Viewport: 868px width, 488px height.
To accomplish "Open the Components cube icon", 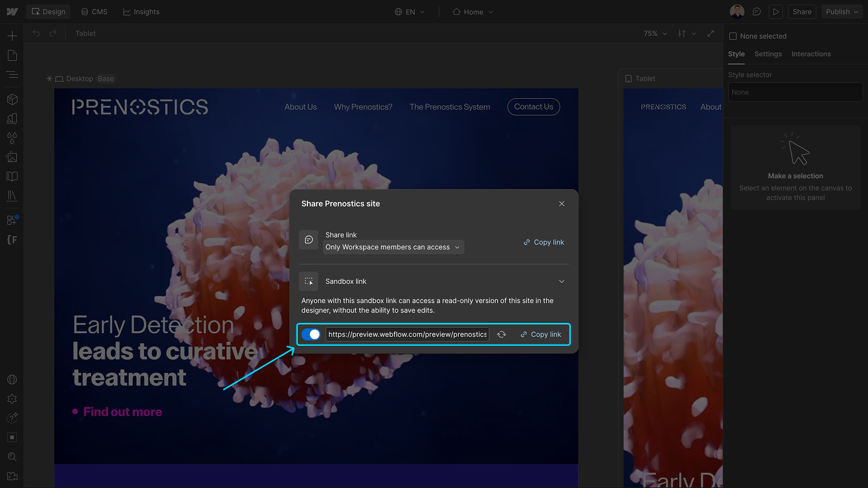I will point(12,99).
